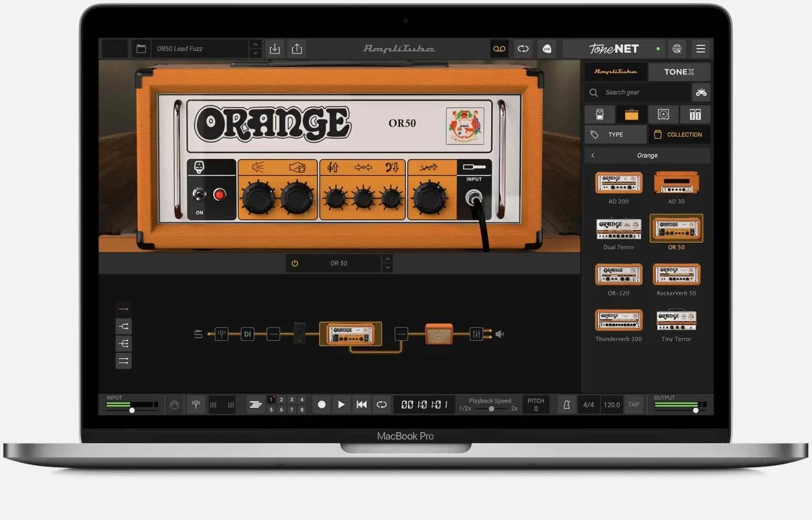Click the preset download icon
This screenshot has width=812, height=520.
274,48
